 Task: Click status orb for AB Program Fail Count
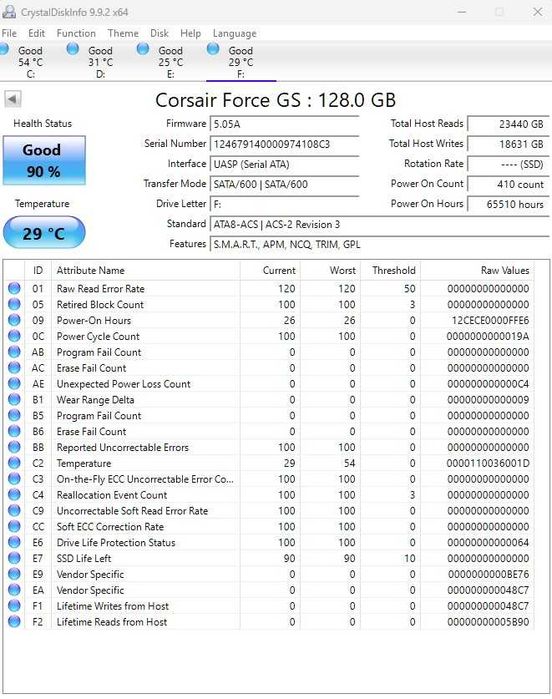pos(14,352)
